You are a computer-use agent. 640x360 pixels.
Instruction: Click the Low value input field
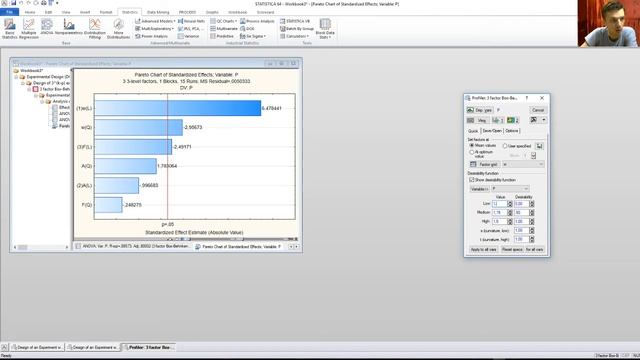(499, 204)
